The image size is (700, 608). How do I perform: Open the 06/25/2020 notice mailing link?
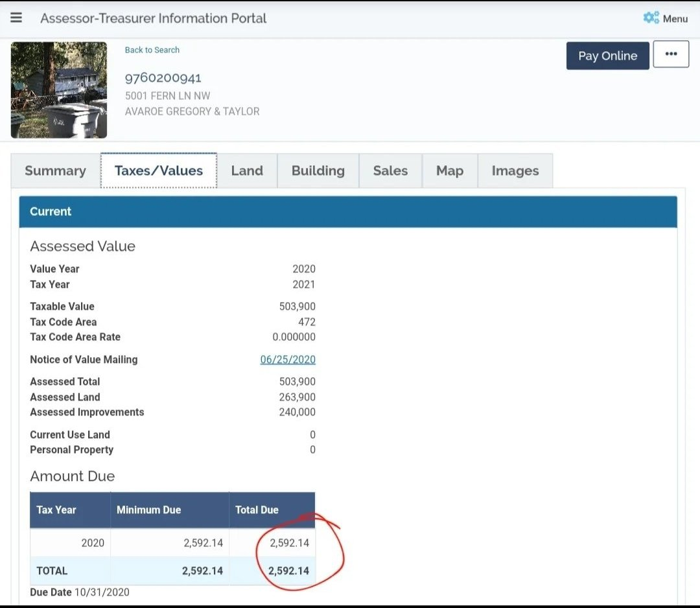point(288,359)
